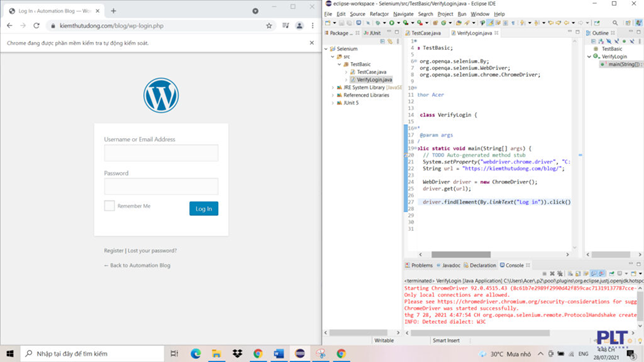Open File Explorer from taskbar
Image resolution: width=644 pixels, height=362 pixels.
[x=216, y=353]
